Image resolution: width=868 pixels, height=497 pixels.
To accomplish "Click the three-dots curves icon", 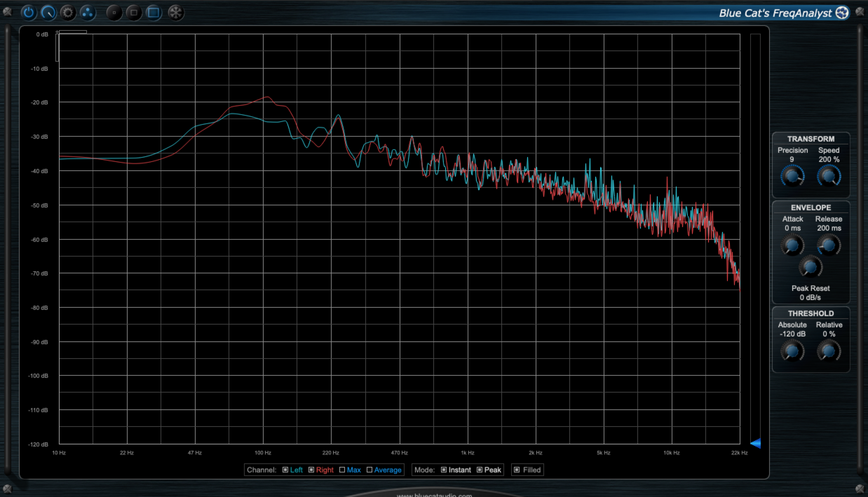I will pos(87,13).
